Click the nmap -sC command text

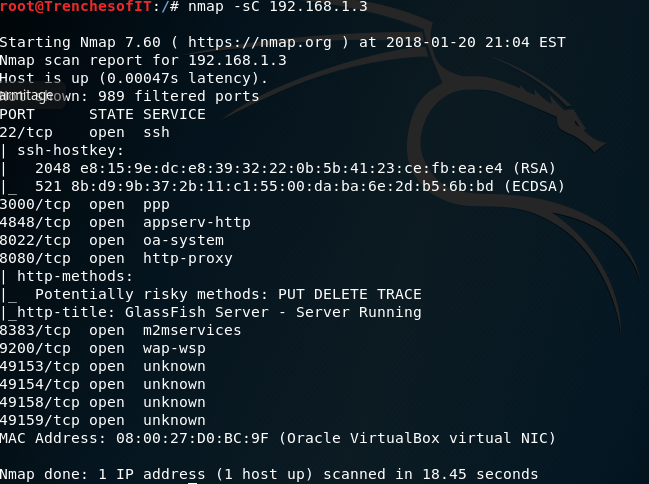277,6
